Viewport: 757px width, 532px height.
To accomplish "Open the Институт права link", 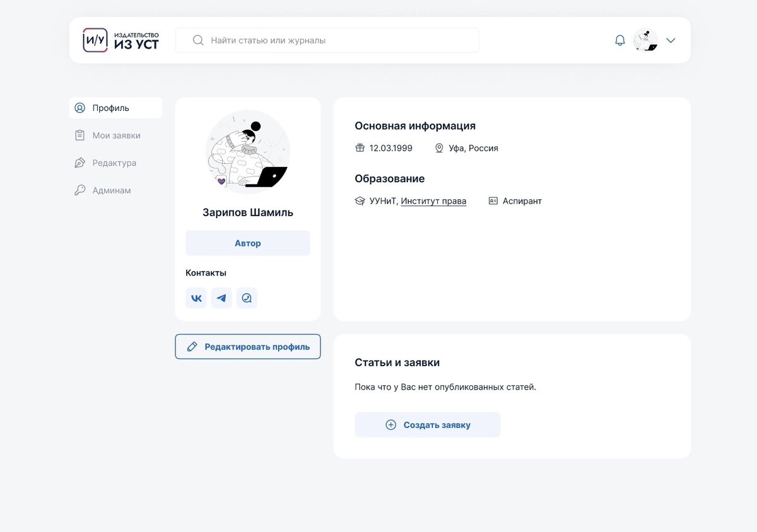I will 433,200.
